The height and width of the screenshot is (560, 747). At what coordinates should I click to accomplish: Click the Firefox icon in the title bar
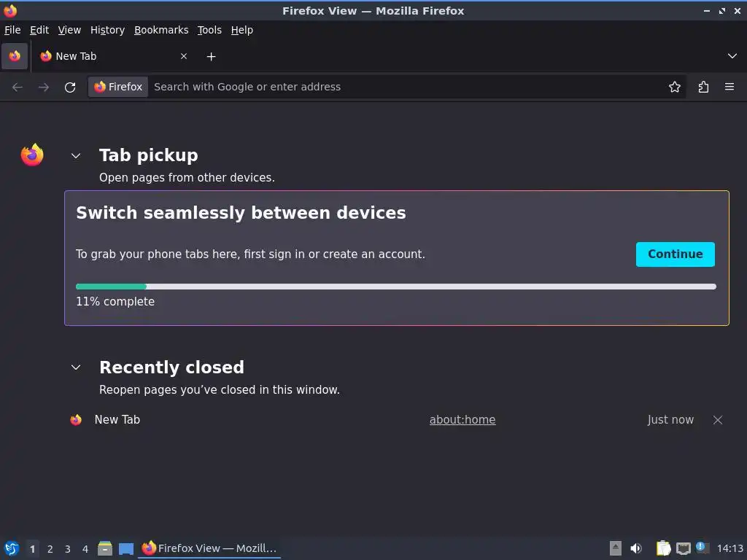[x=10, y=10]
